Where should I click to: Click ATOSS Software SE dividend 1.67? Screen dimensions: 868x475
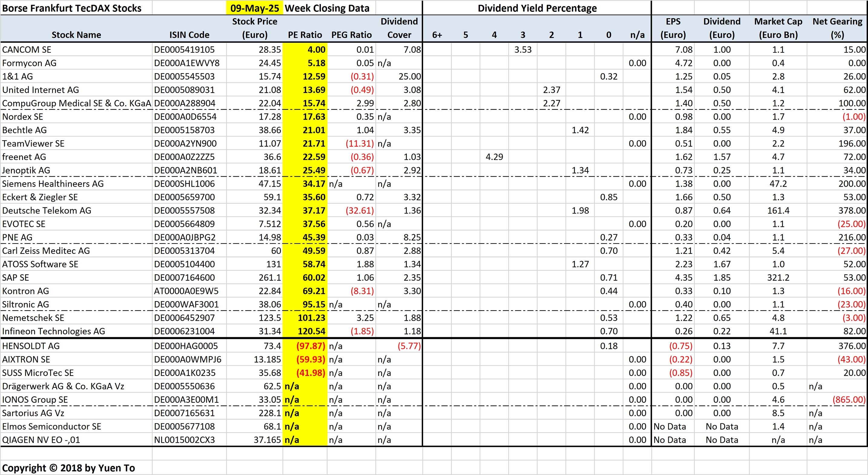click(721, 264)
